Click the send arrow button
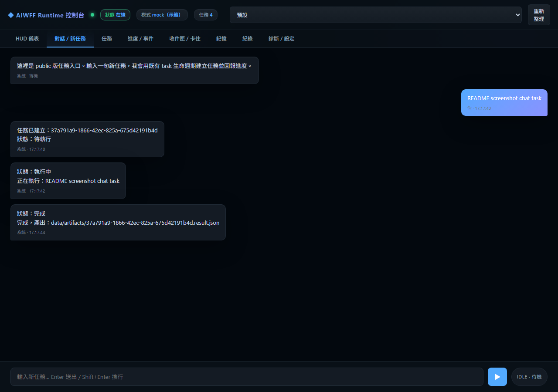The width and height of the screenshot is (558, 392). coord(497,377)
